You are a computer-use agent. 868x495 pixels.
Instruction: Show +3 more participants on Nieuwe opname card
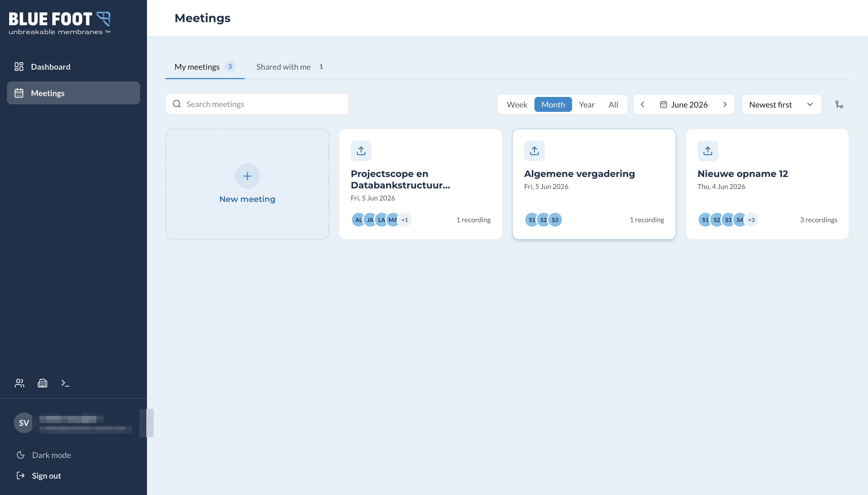click(x=751, y=220)
